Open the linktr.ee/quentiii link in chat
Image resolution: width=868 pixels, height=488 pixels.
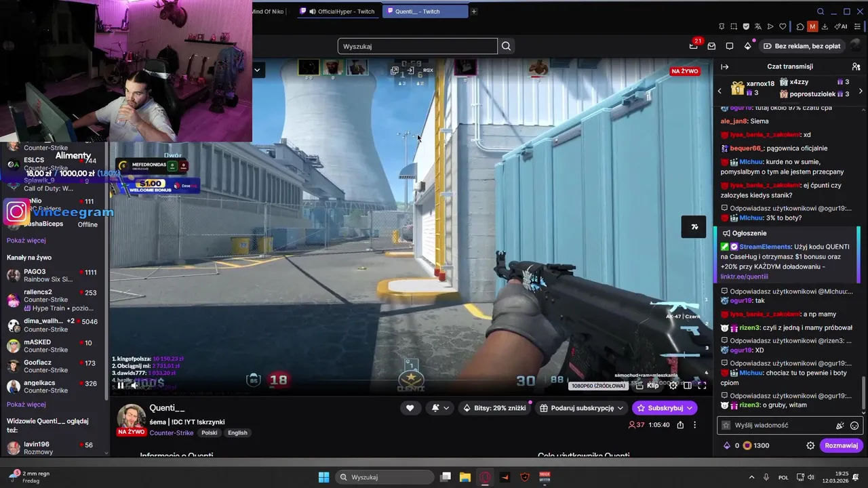tap(744, 277)
